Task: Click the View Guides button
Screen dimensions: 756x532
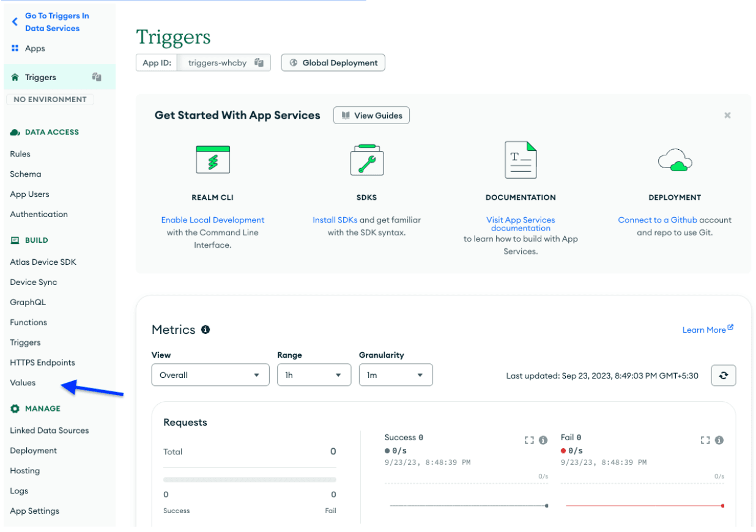Action: (x=371, y=115)
